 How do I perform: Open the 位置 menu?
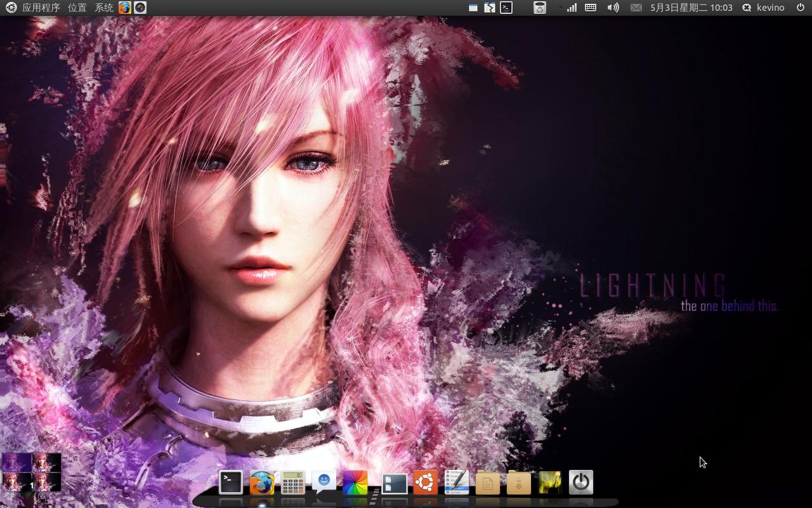(x=77, y=8)
